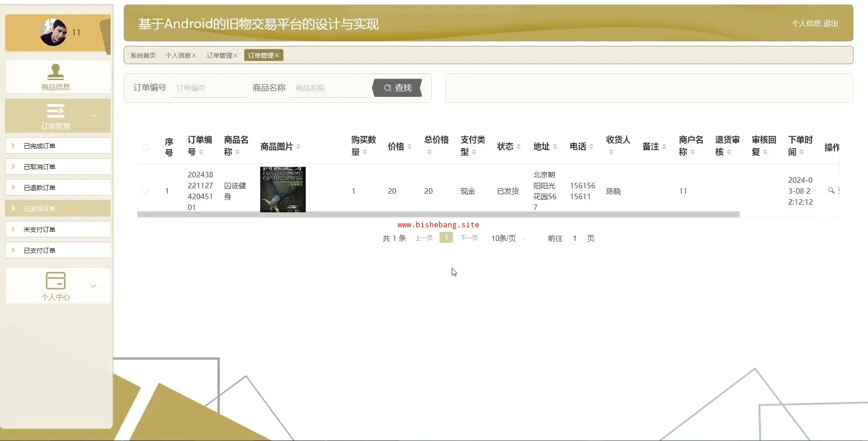
Task: Switch to the 个人信息 tab
Action: coord(178,55)
